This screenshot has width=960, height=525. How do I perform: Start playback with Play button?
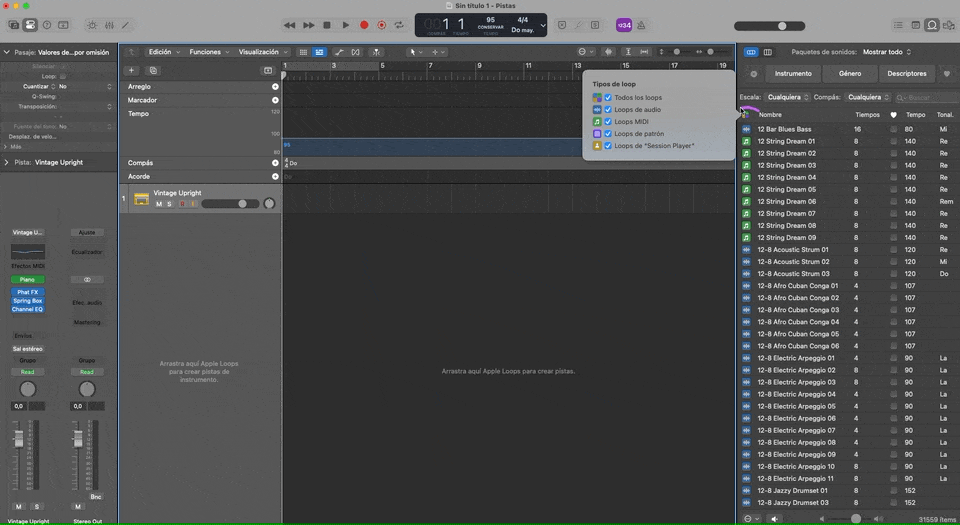coord(345,25)
